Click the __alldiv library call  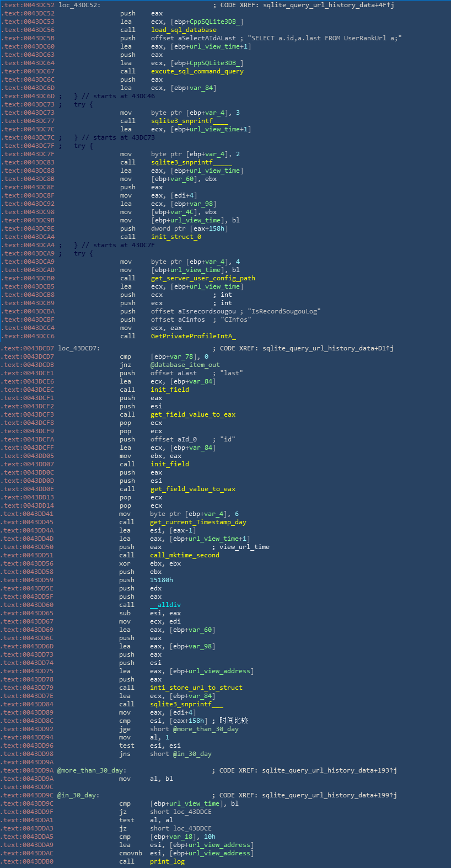pos(165,605)
